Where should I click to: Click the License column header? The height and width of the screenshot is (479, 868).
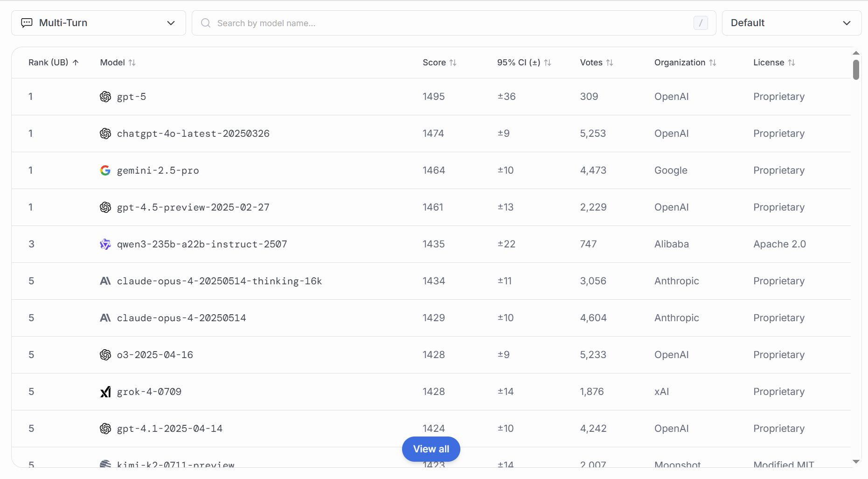(x=774, y=63)
